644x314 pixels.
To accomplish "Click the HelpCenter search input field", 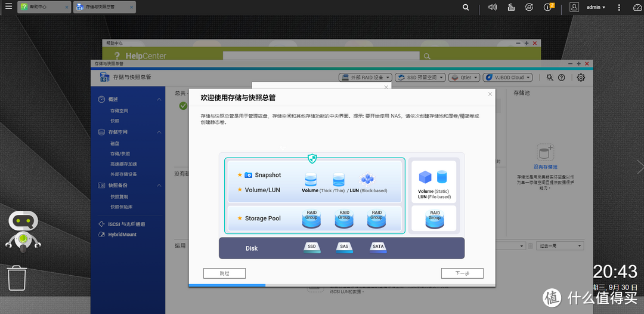I will click(x=321, y=56).
